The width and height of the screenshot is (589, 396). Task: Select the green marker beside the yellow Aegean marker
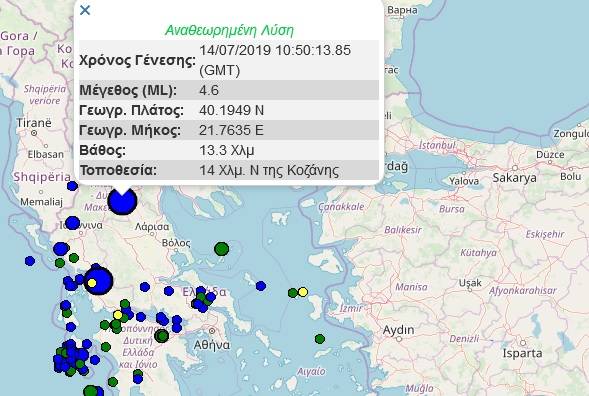(293, 293)
